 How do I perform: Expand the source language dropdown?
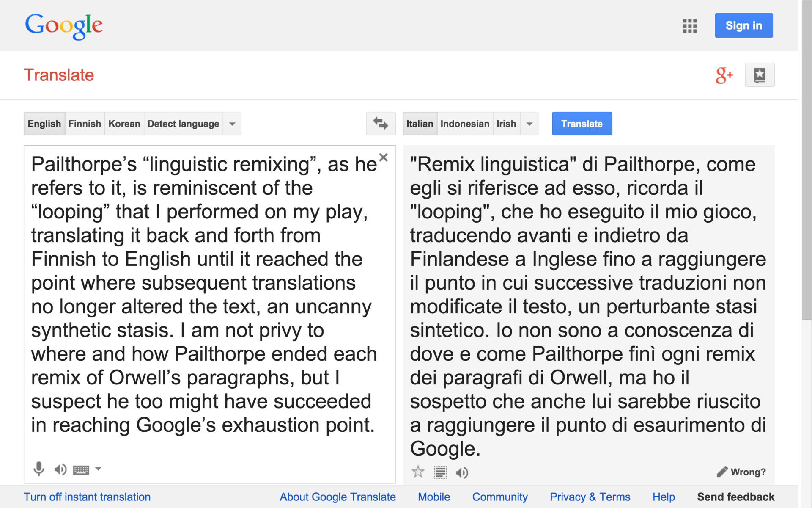click(232, 124)
